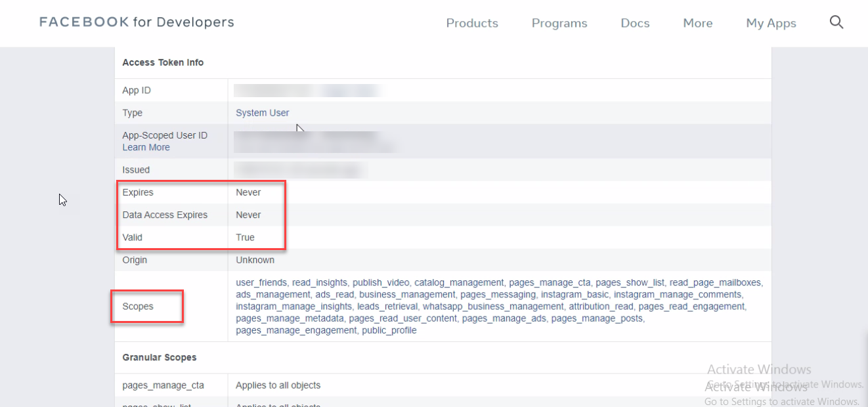The height and width of the screenshot is (407, 868).
Task: Click the pages_manage_posts scope
Action: tap(597, 318)
